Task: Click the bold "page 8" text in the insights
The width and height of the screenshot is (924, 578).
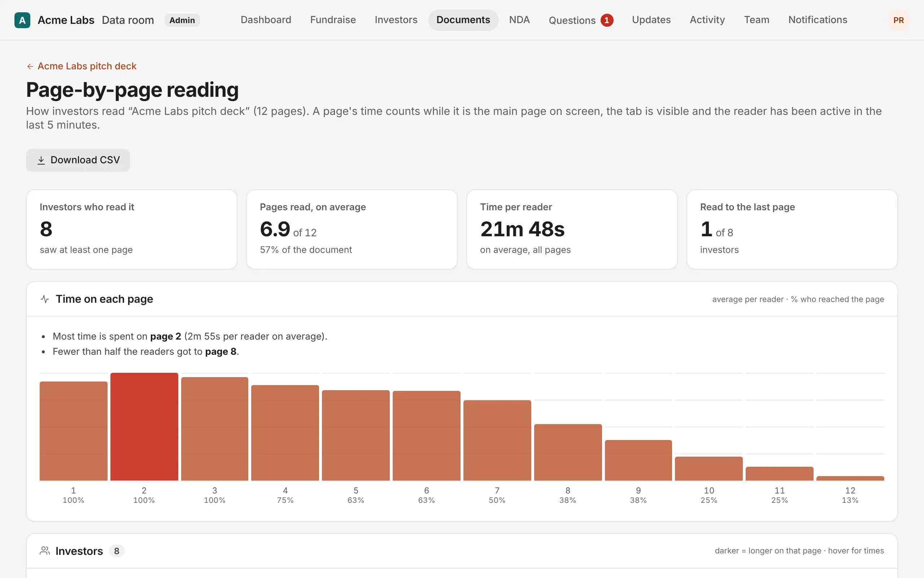Action: [220, 352]
